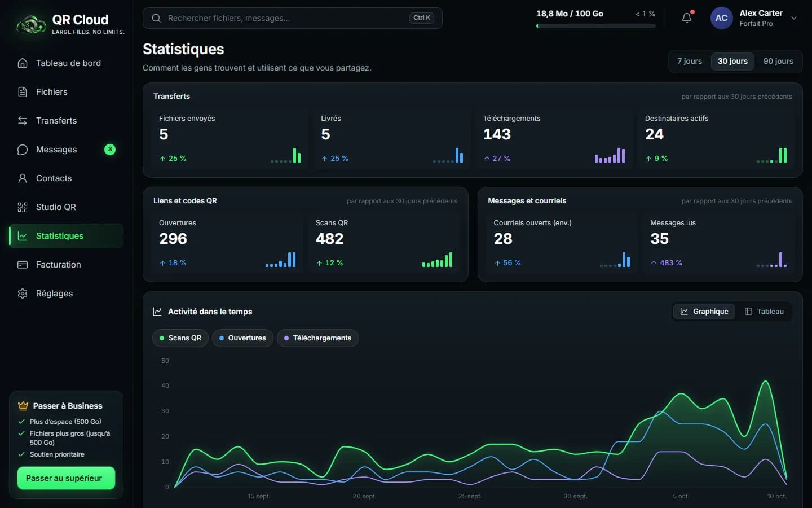This screenshot has width=812, height=508.
Task: Open the Transferts sidebar link
Action: (x=66, y=121)
